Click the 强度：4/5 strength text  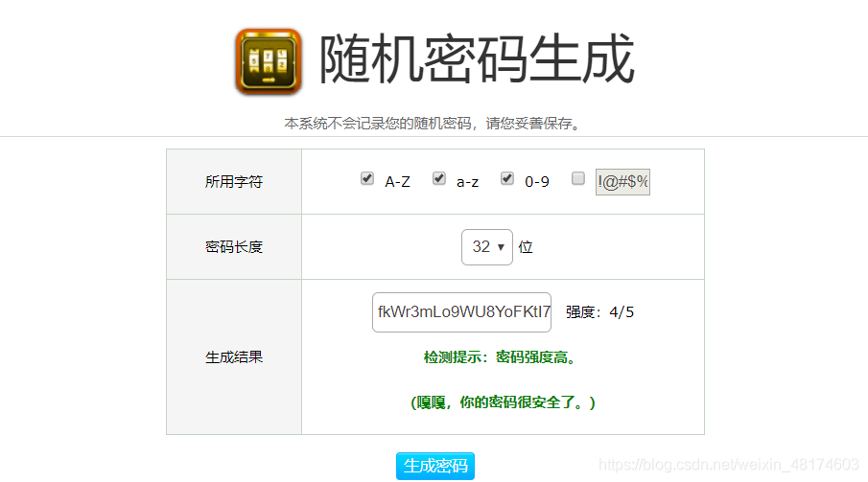click(x=599, y=312)
